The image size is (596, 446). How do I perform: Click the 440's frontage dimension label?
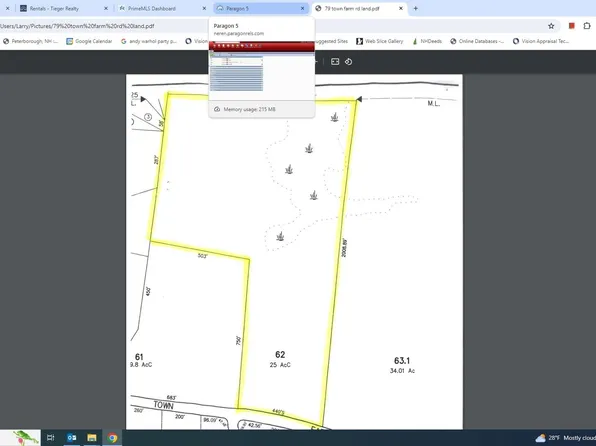(x=278, y=412)
